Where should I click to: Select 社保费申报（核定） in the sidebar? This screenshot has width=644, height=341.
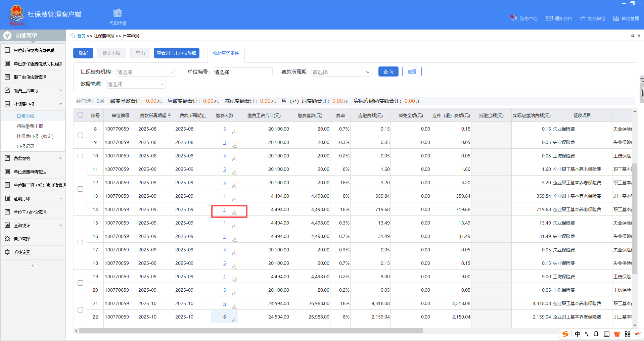coord(35,136)
